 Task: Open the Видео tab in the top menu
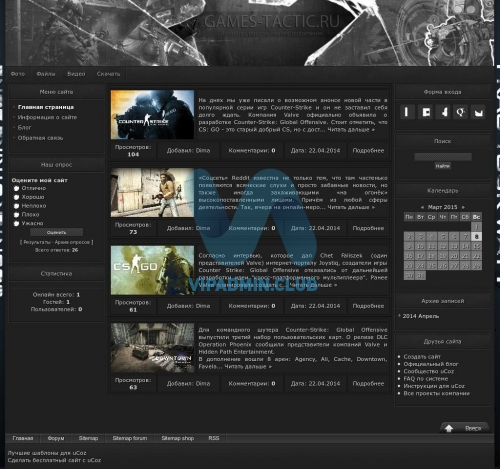coord(76,74)
